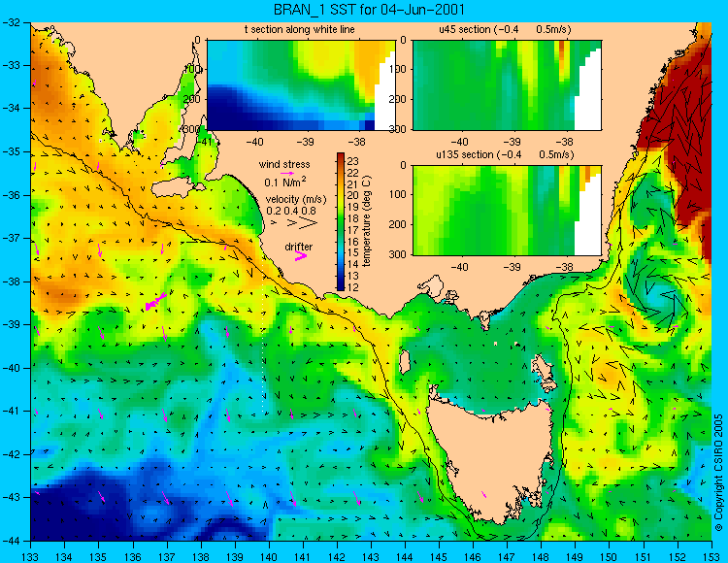Click the 'BRAN_1 SST for 04-Jun-2001' title
The image size is (728, 563).
coord(369,10)
